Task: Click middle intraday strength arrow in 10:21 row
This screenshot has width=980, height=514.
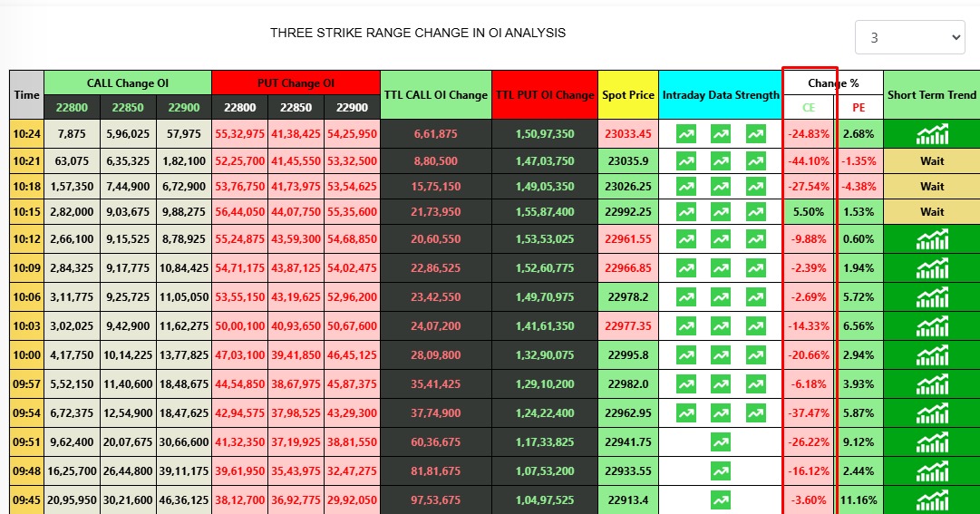Action: [x=721, y=161]
